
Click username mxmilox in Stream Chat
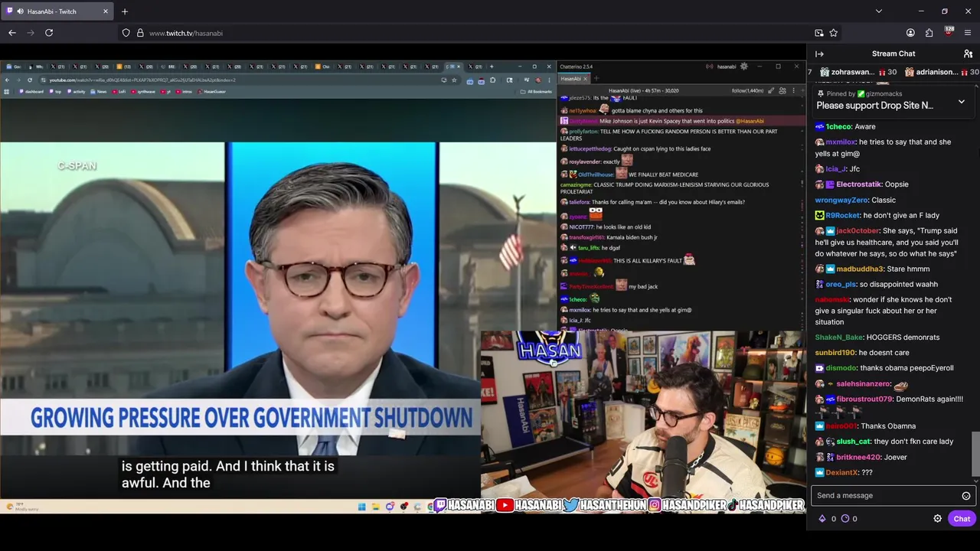(841, 142)
